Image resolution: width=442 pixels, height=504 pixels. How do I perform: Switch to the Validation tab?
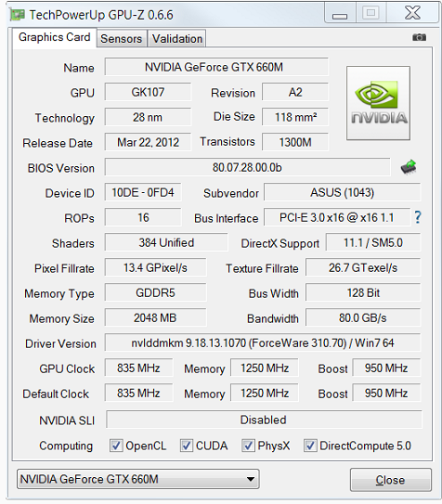pyautogui.click(x=177, y=39)
